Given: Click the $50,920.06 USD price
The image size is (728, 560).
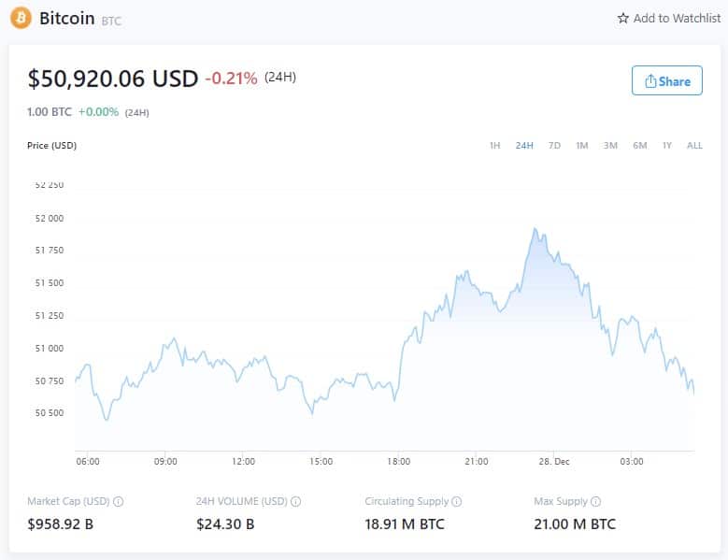Looking at the screenshot, I should click(113, 78).
